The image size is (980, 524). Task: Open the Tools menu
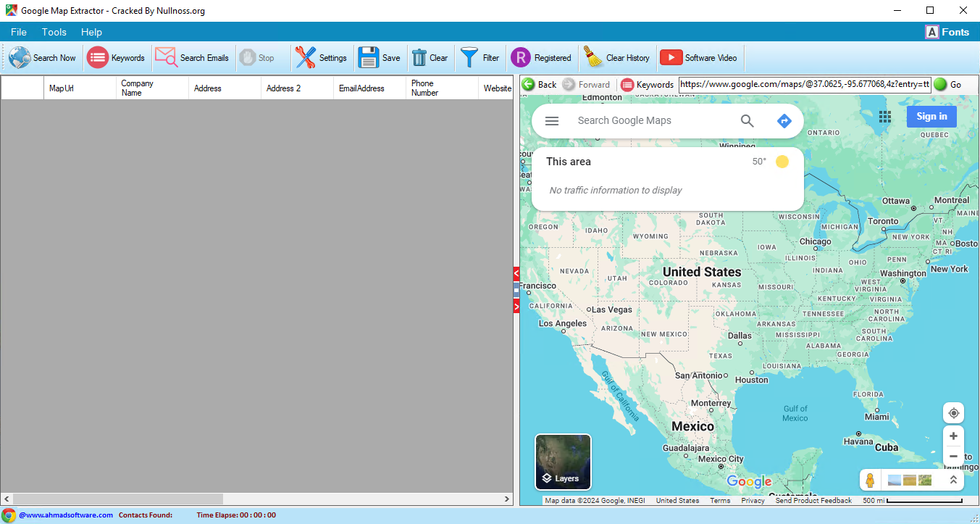(54, 32)
